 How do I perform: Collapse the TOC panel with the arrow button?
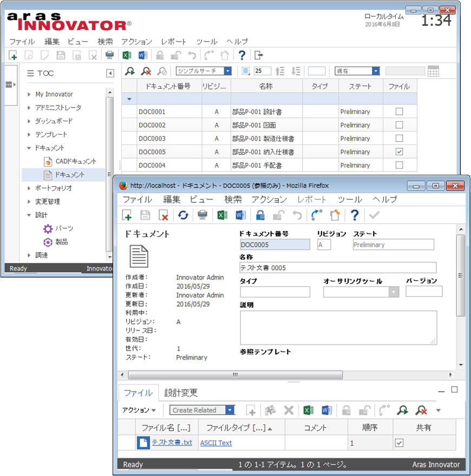pos(110,73)
